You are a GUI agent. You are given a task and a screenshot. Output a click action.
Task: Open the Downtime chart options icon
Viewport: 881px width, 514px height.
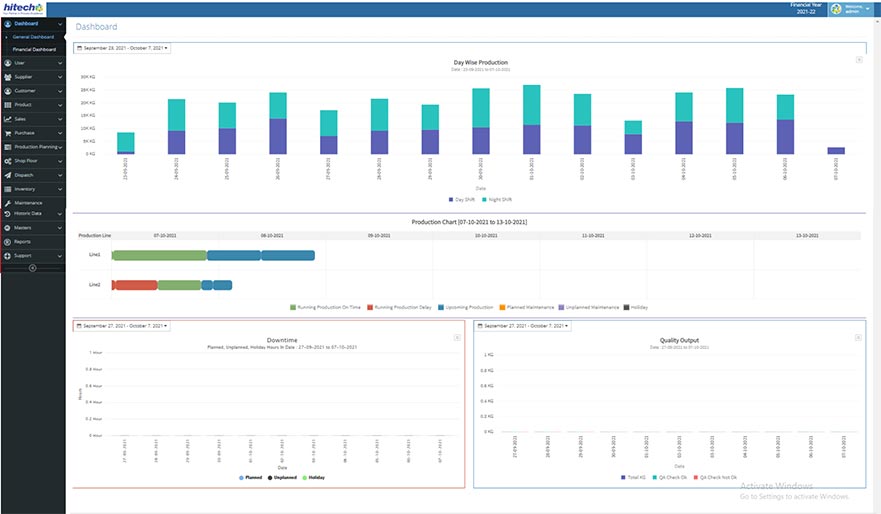[x=457, y=337]
